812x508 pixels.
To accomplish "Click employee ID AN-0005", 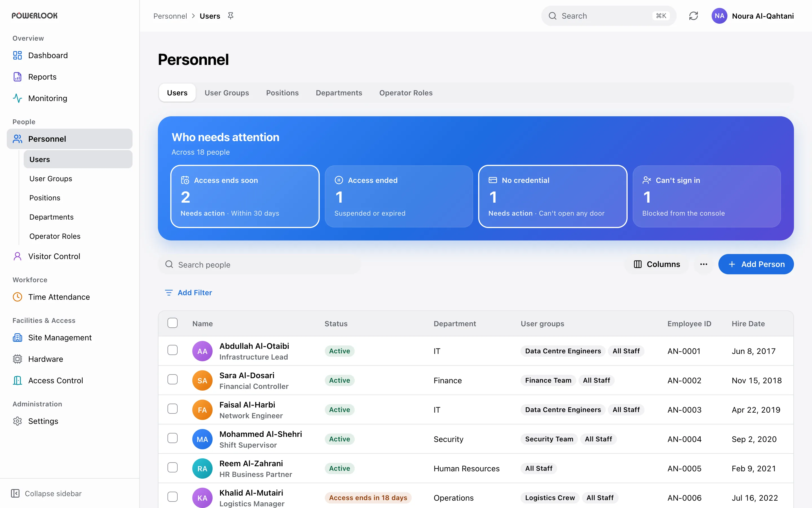I will (685, 468).
